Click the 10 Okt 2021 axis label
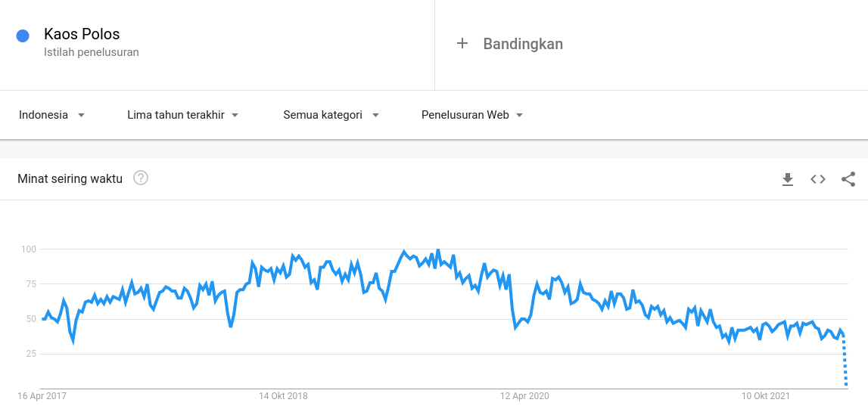The image size is (868, 412). tap(766, 396)
